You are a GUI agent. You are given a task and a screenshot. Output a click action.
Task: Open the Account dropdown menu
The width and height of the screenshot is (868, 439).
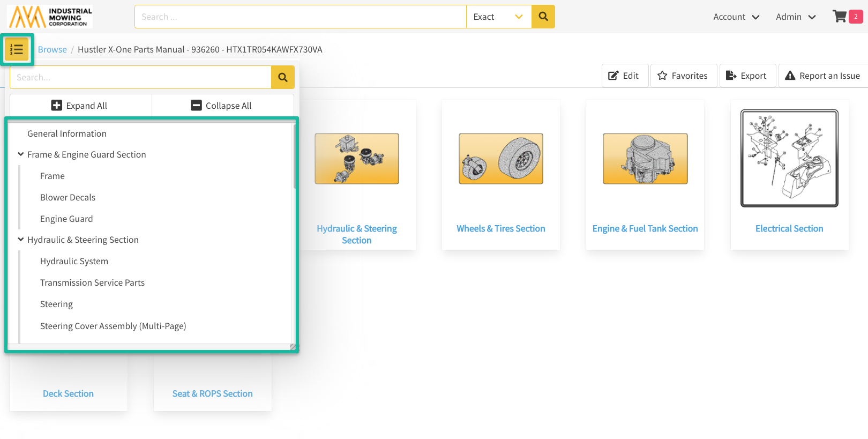point(736,17)
